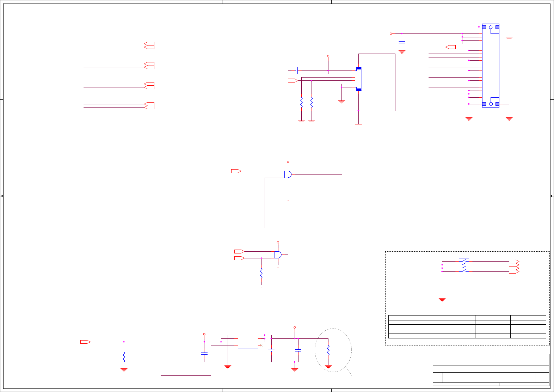Select the power symbol above the lower AND gate
554x392 pixels.
click(x=278, y=243)
